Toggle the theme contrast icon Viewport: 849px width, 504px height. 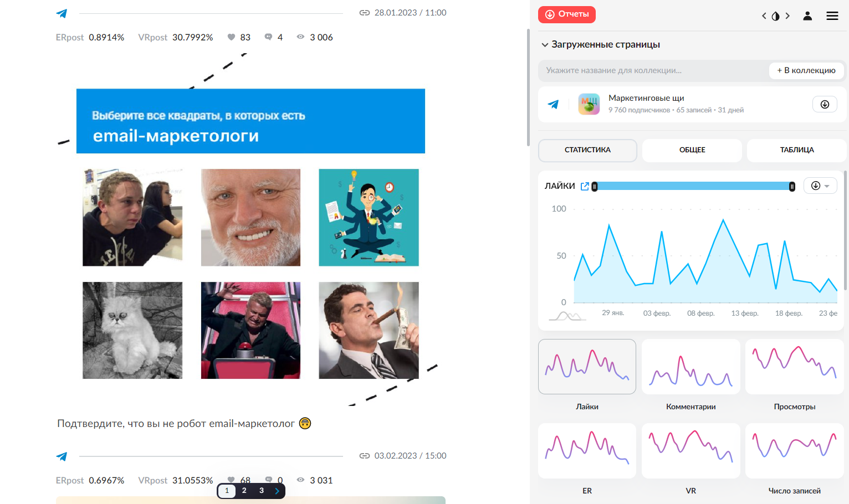click(775, 16)
